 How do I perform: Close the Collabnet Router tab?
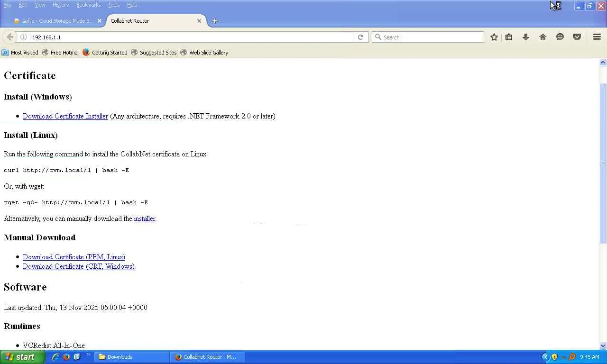(199, 21)
